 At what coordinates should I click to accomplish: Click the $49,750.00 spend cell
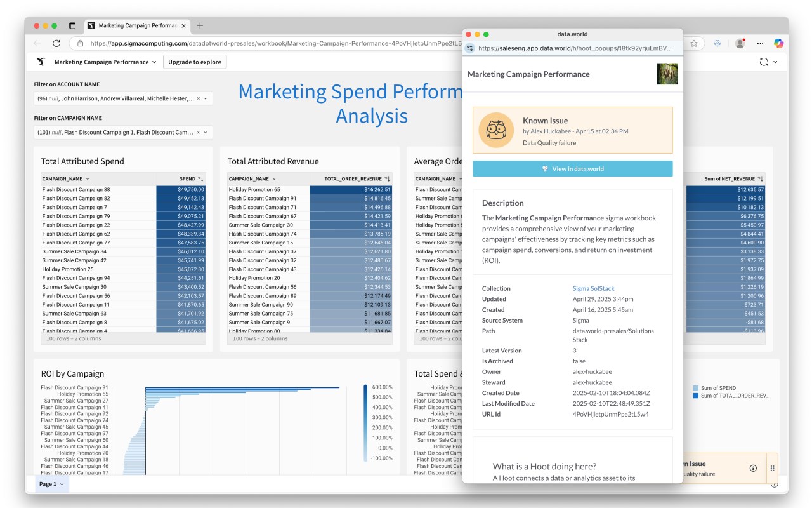pos(181,190)
